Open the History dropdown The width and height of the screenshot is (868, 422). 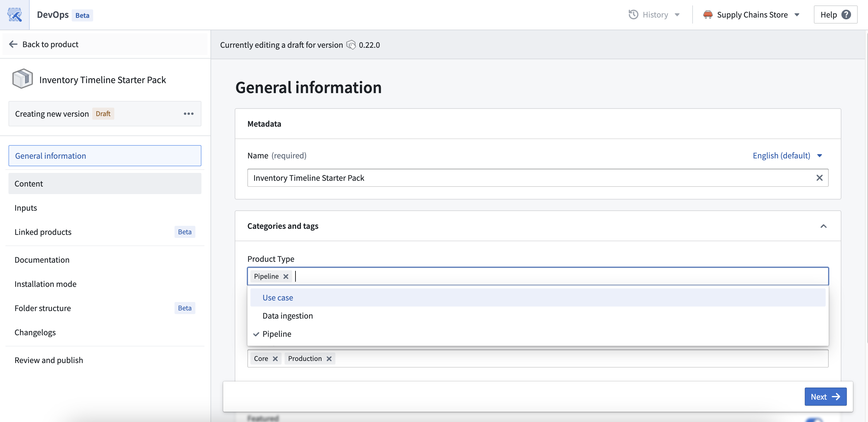point(654,15)
